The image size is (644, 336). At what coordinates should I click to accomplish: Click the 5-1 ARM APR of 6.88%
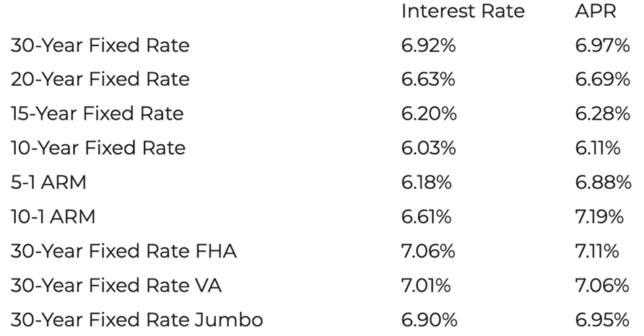[x=602, y=182]
